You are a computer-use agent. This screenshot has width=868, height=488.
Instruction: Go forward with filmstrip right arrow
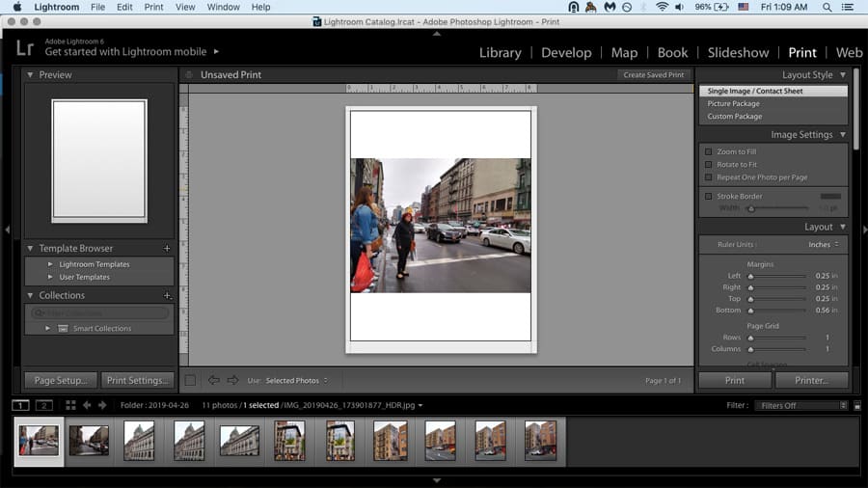coord(102,406)
